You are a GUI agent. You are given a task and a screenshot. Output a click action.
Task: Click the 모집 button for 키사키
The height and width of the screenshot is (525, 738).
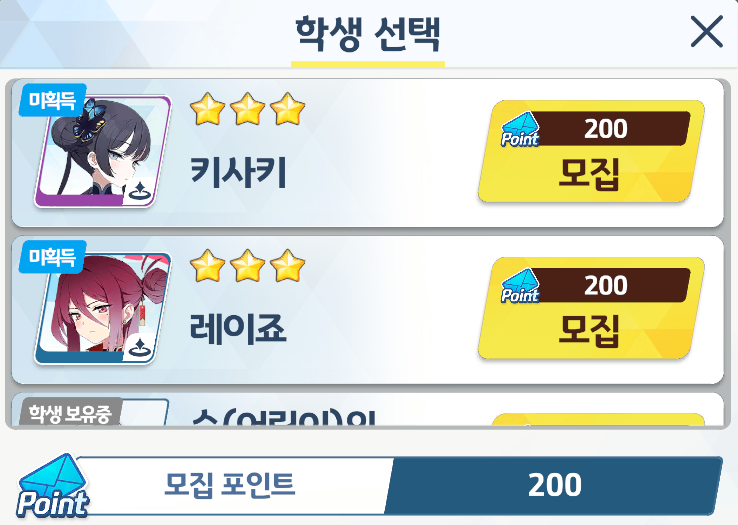[591, 152]
